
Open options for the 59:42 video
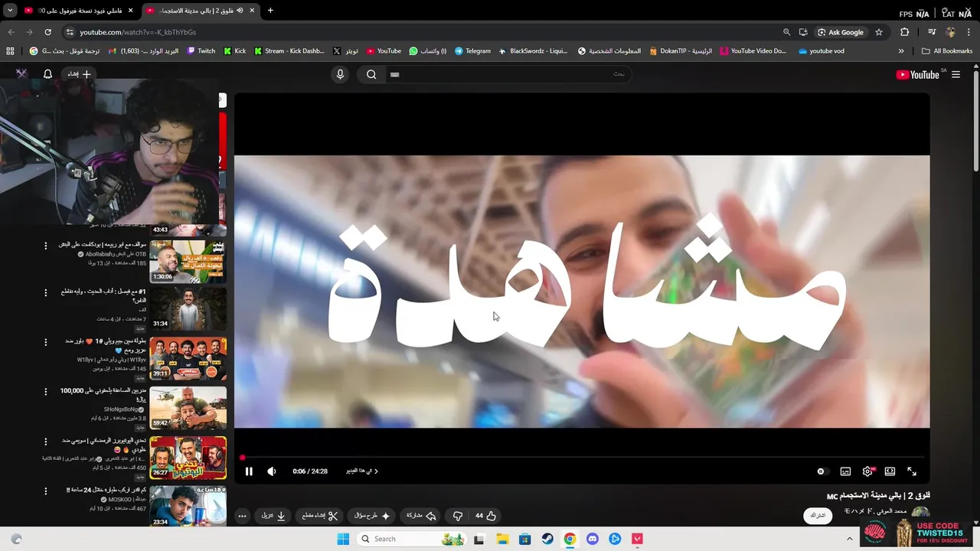[46, 393]
